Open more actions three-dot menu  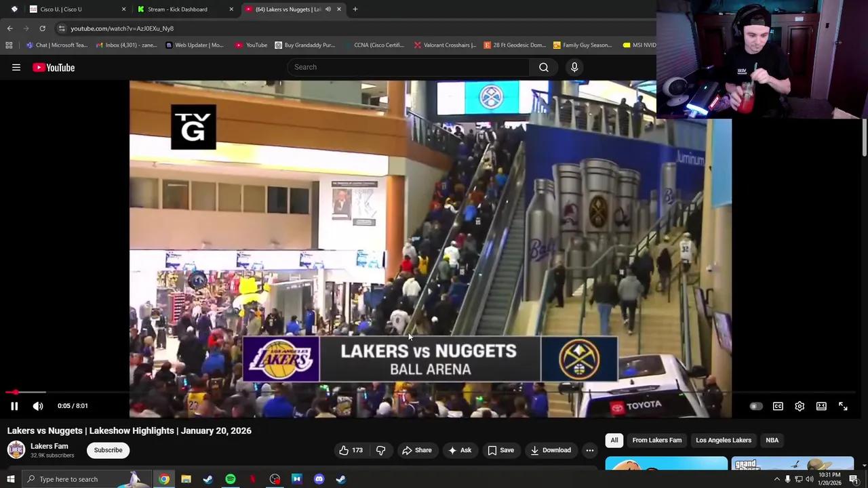[589, 450]
